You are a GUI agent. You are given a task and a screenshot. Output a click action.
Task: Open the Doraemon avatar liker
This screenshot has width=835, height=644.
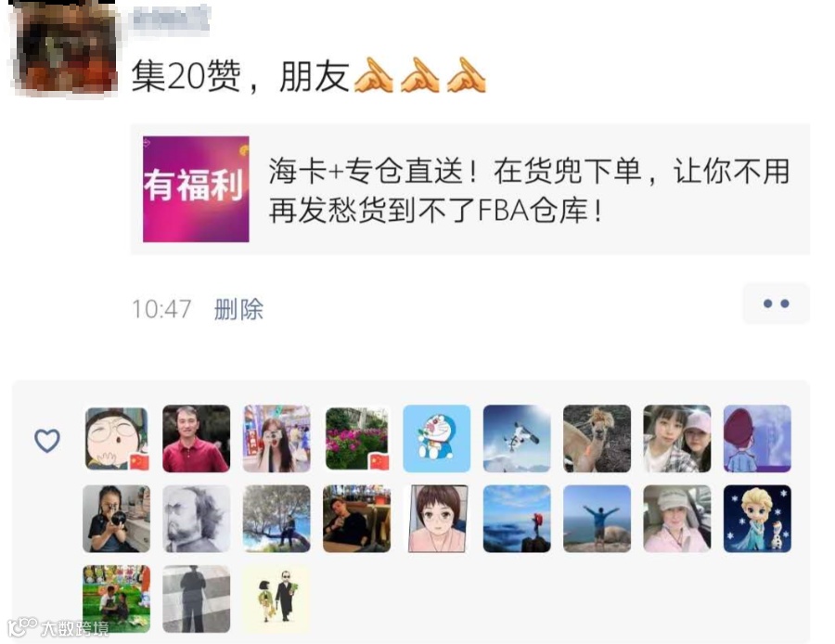pyautogui.click(x=437, y=438)
